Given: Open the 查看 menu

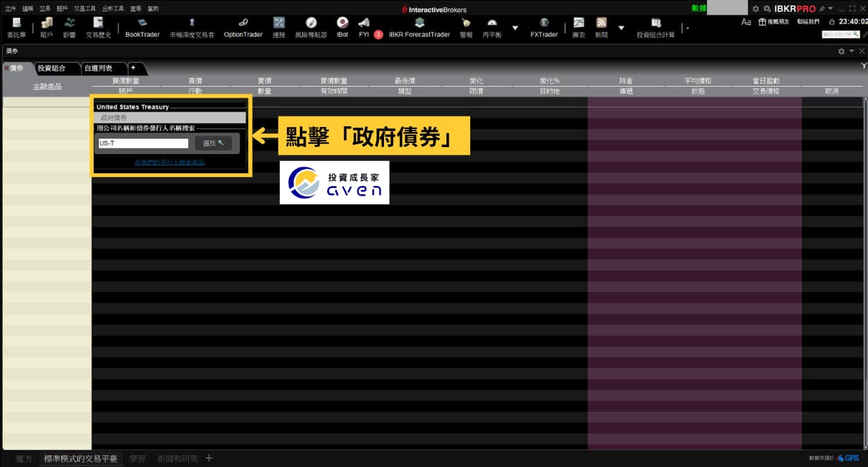Looking at the screenshot, I should pyautogui.click(x=136, y=9).
